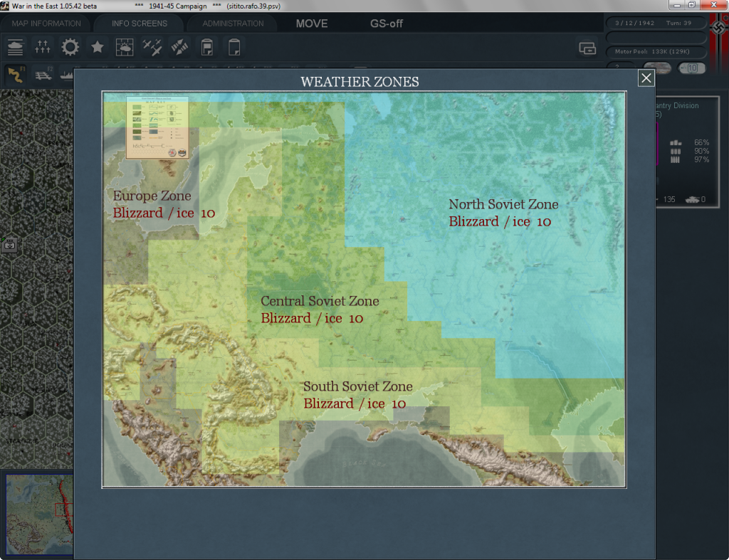The image size is (729, 560).
Task: Click Blizzard / ice 10 under South Soviet Zone
Action: pyautogui.click(x=355, y=403)
